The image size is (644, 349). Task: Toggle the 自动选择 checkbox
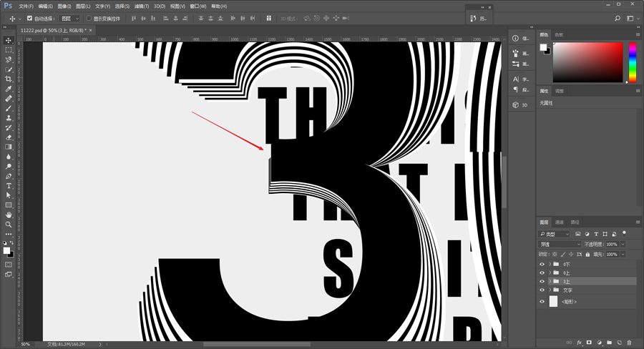coord(29,18)
